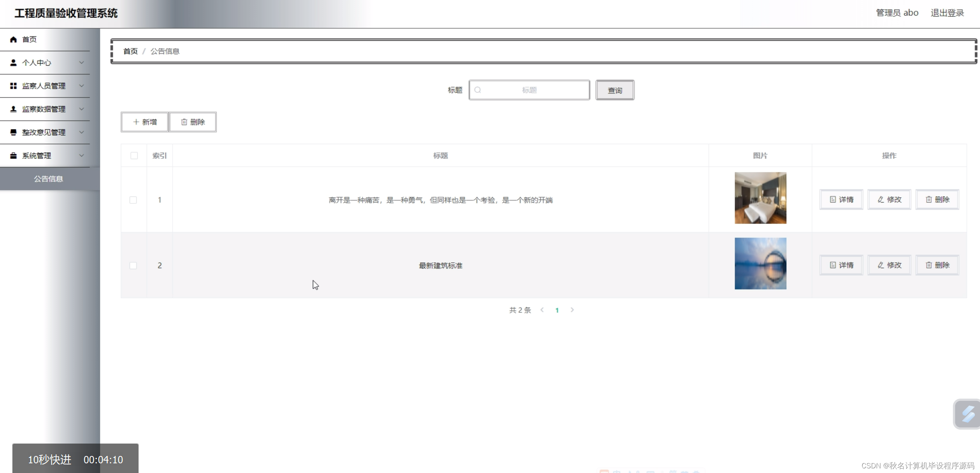Click the trash 删除 icon in row 2
980x473 pixels.
929,265
